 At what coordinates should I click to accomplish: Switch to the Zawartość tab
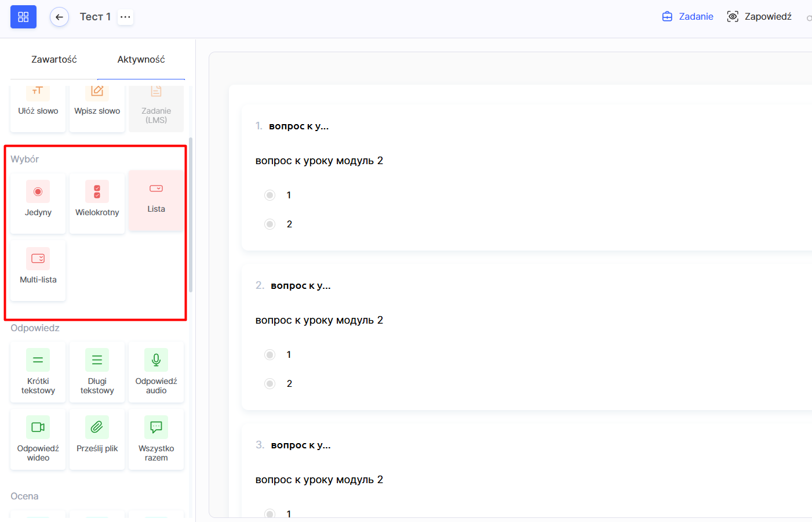click(x=54, y=59)
